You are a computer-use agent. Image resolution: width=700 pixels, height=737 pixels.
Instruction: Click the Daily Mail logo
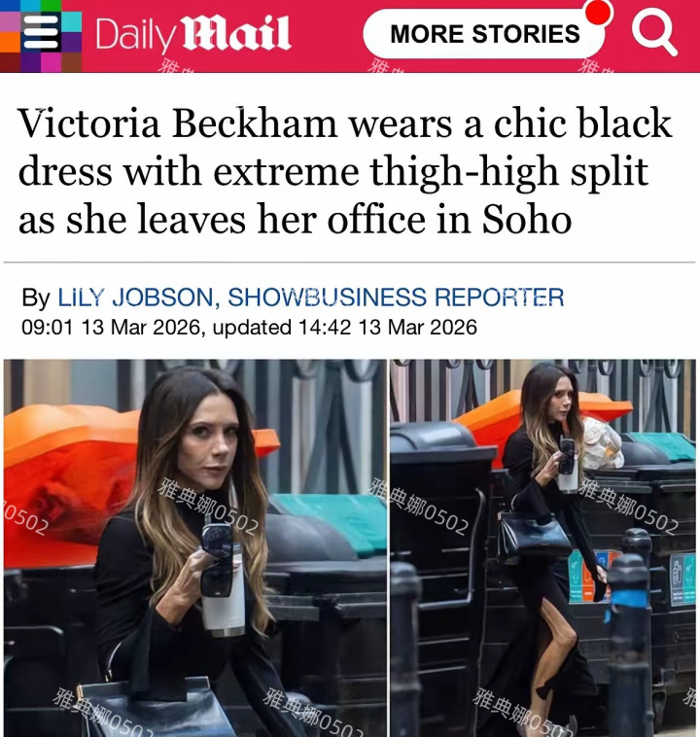point(193,34)
